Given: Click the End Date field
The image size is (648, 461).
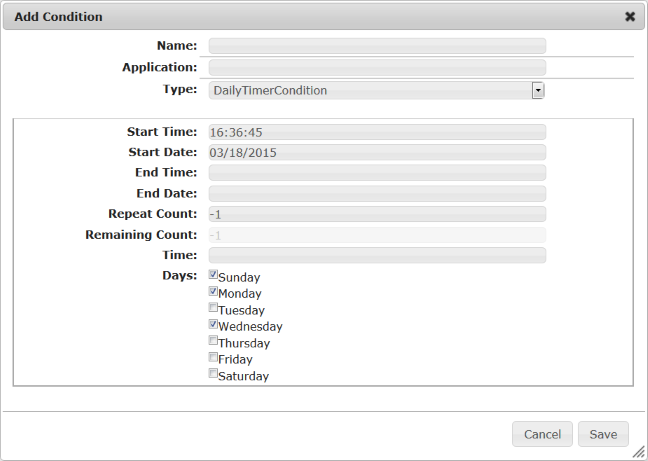Looking at the screenshot, I should (x=377, y=194).
